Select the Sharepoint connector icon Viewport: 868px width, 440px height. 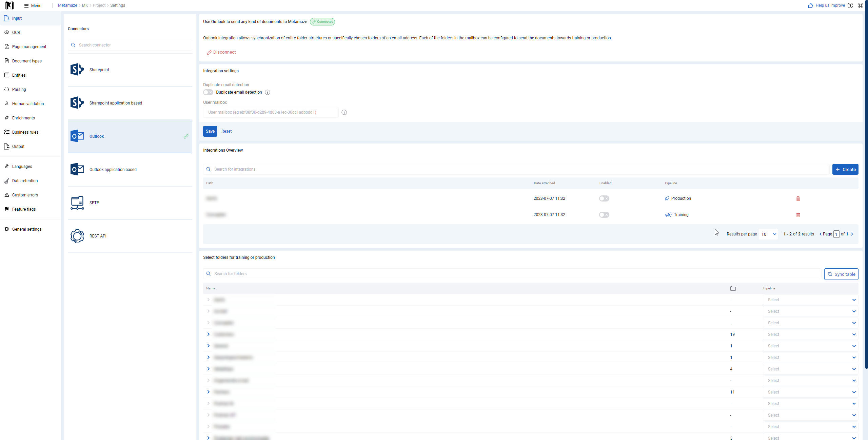point(77,70)
